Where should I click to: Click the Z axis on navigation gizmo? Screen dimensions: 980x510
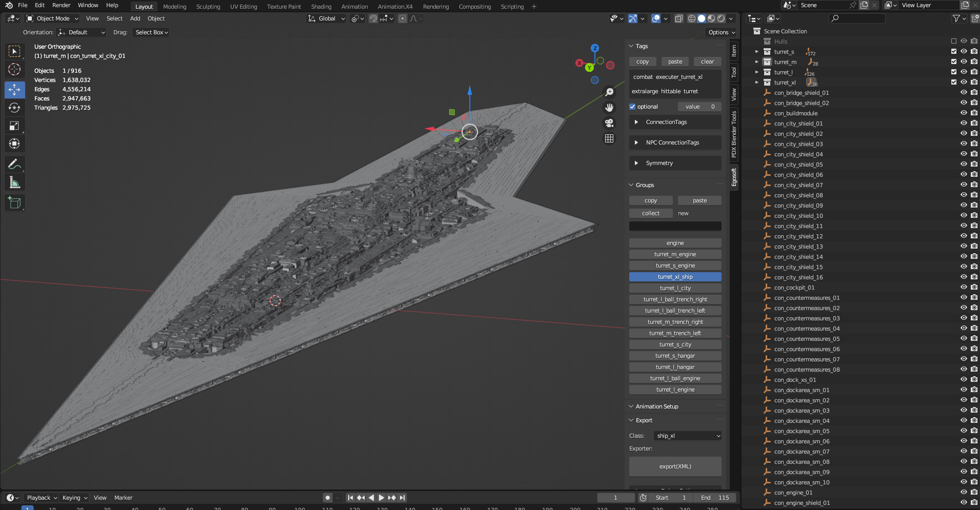pyautogui.click(x=595, y=48)
